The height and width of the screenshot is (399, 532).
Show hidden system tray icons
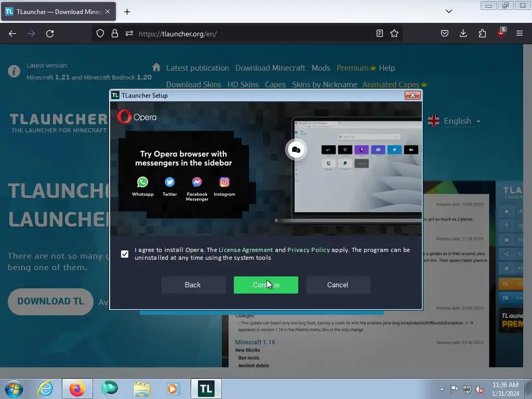[x=442, y=389]
